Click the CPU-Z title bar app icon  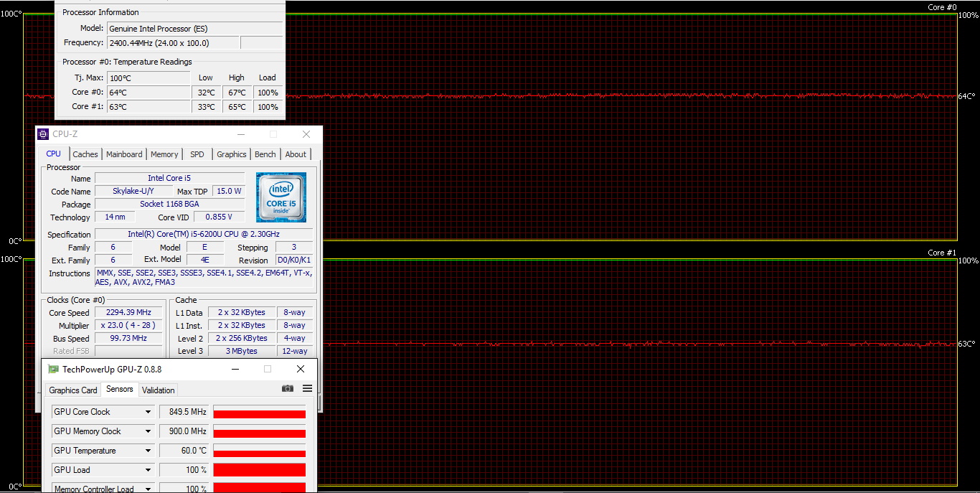pyautogui.click(x=43, y=134)
